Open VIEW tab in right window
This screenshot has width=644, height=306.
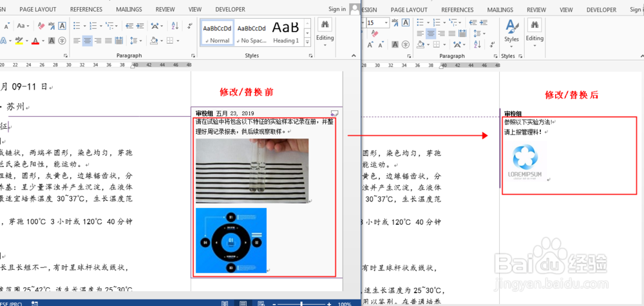click(566, 10)
